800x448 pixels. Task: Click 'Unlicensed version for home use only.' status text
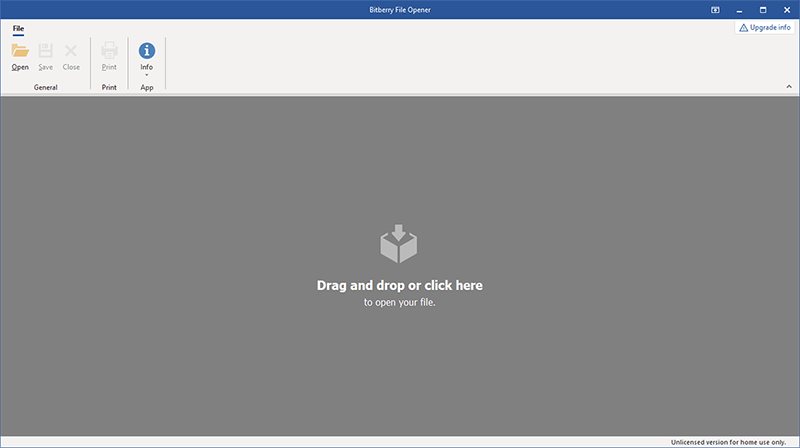pos(728,442)
